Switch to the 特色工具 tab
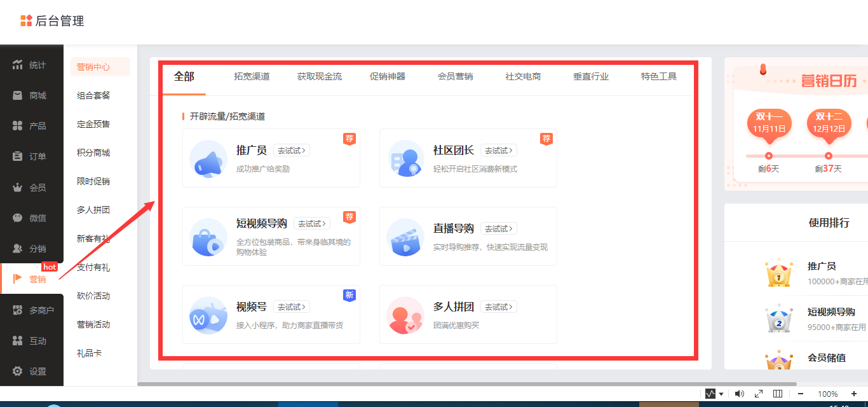 pos(659,76)
